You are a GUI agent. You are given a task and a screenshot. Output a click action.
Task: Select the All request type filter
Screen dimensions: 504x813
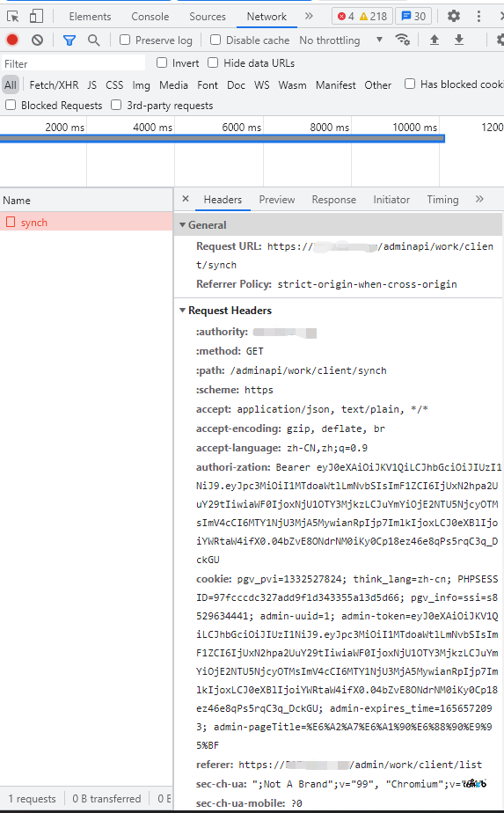[x=11, y=85]
